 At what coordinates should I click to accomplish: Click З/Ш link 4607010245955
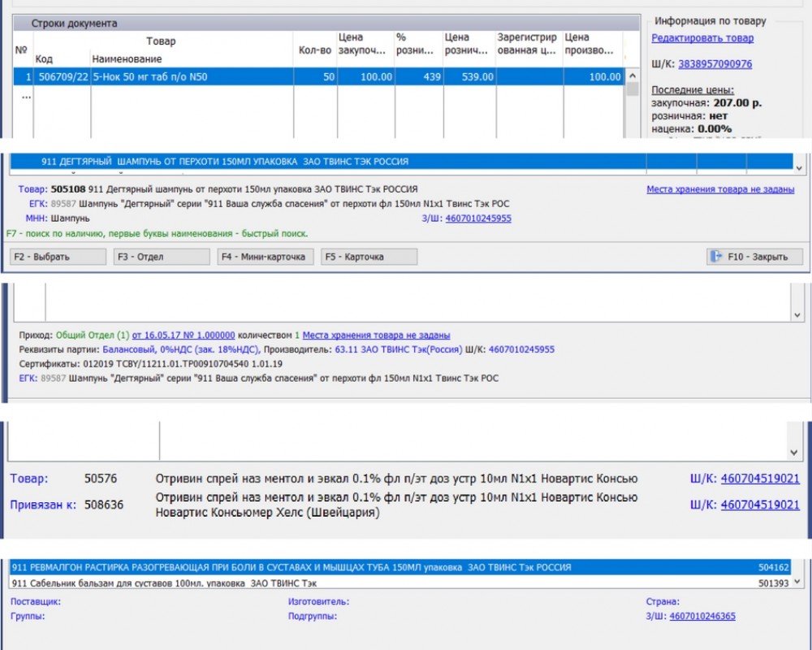(478, 219)
